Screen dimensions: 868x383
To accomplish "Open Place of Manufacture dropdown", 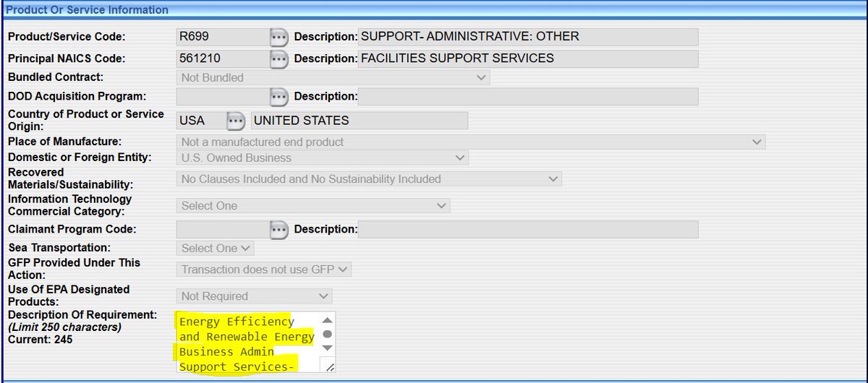I will point(470,142).
